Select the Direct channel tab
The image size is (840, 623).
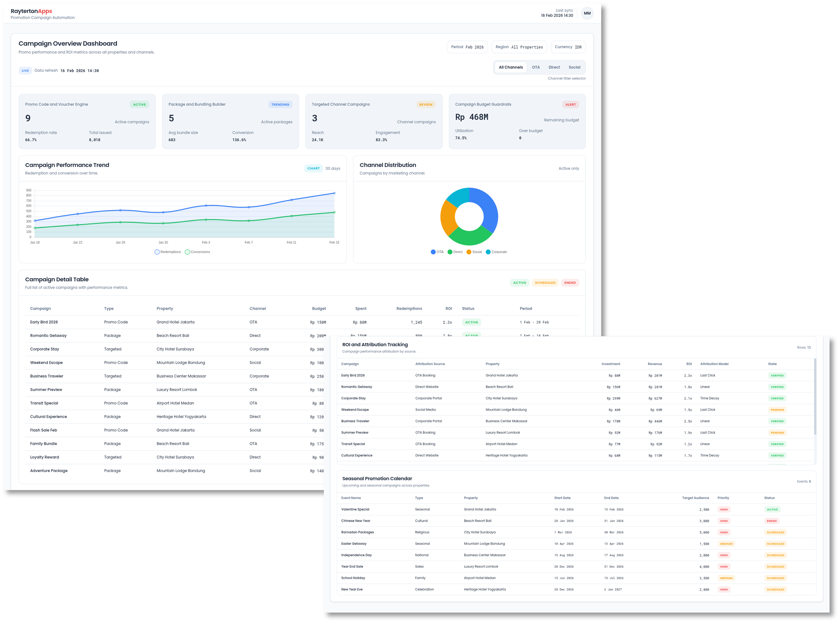(x=554, y=67)
